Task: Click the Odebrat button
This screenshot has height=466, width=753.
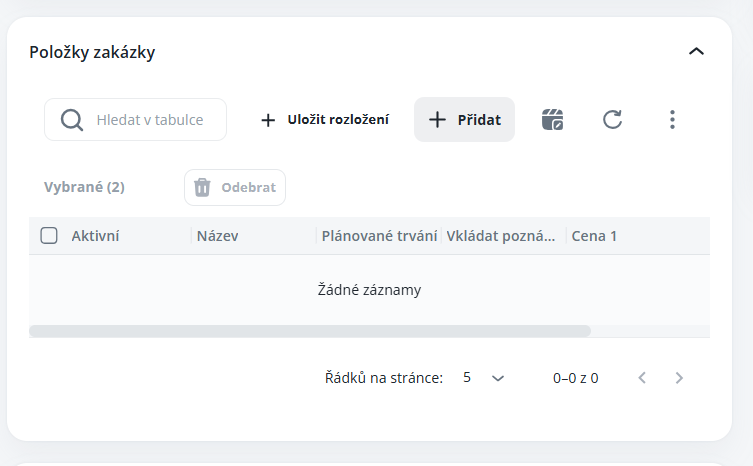Action: coord(235,187)
